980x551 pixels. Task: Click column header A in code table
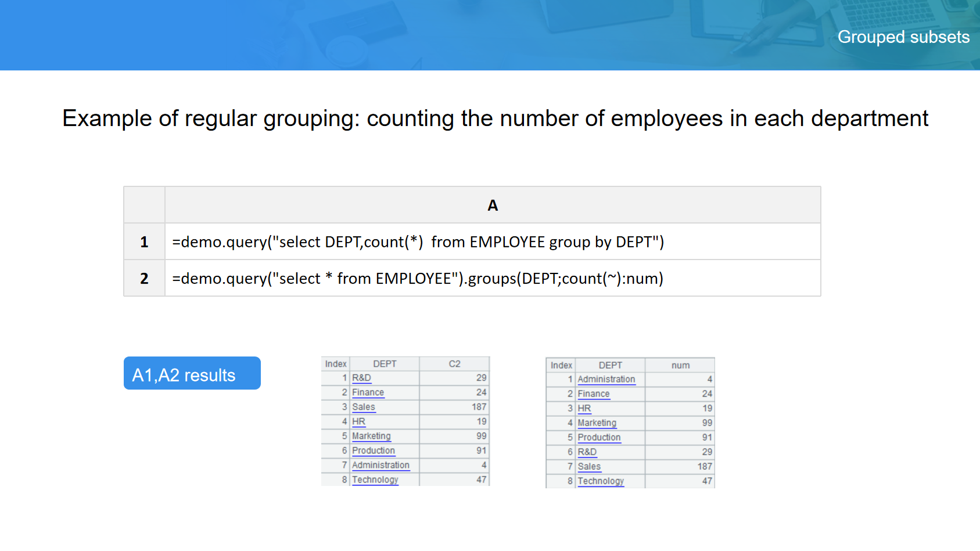(x=492, y=205)
